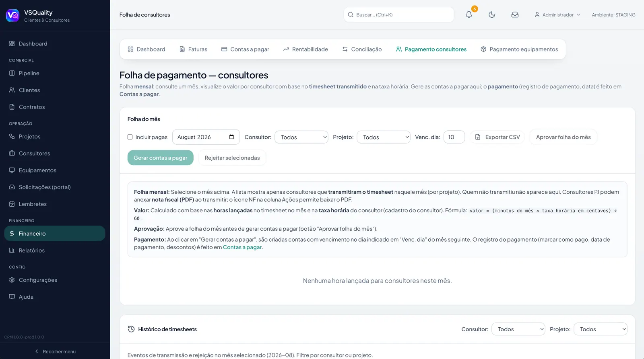The image size is (644, 359).
Task: Open Projetos sidebar item
Action: 55,137
